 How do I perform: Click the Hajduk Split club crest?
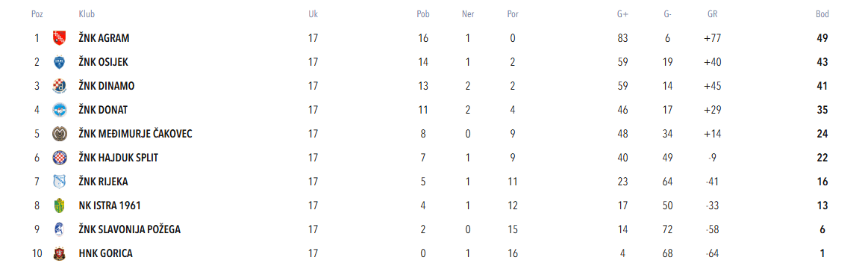[59, 157]
